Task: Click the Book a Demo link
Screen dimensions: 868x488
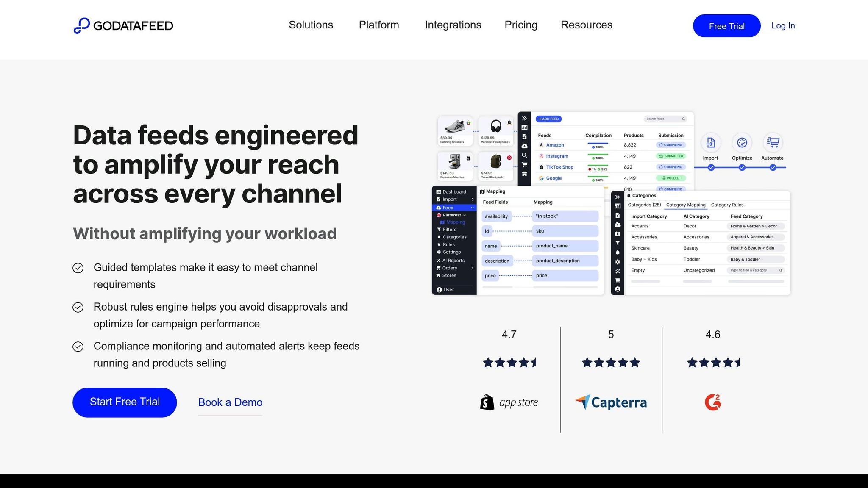Action: (x=230, y=402)
